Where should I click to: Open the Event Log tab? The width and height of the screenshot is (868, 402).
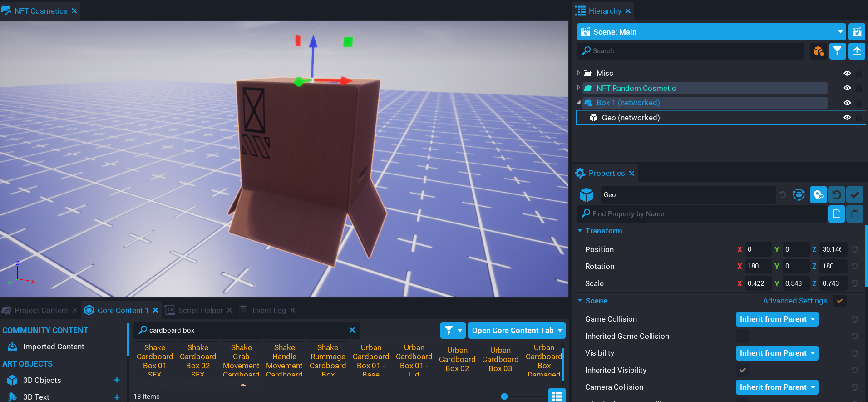point(269,310)
